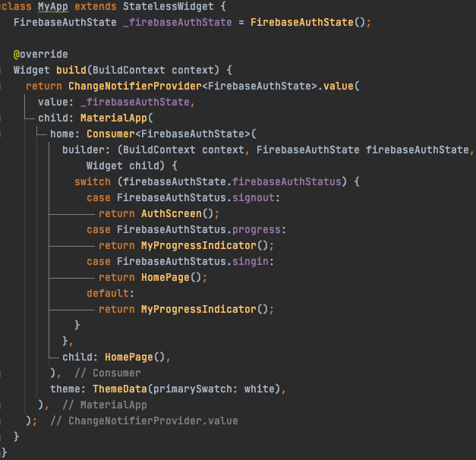
Task: Click the // Consumer closing comment
Action: coord(108,373)
